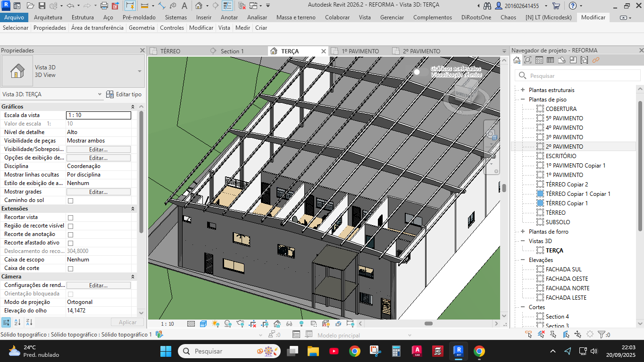Click the Links icon in project browser
Screen dimensions: 644x362
595,60
